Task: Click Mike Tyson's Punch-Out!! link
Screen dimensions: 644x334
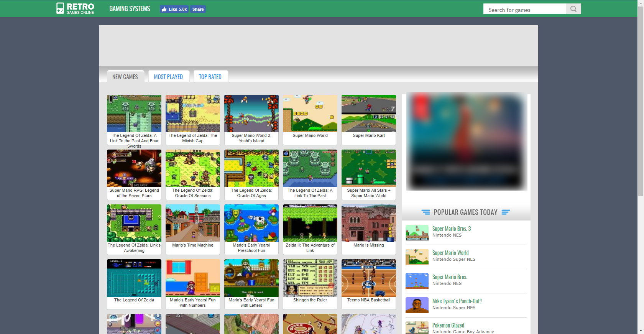Action: [x=457, y=301]
